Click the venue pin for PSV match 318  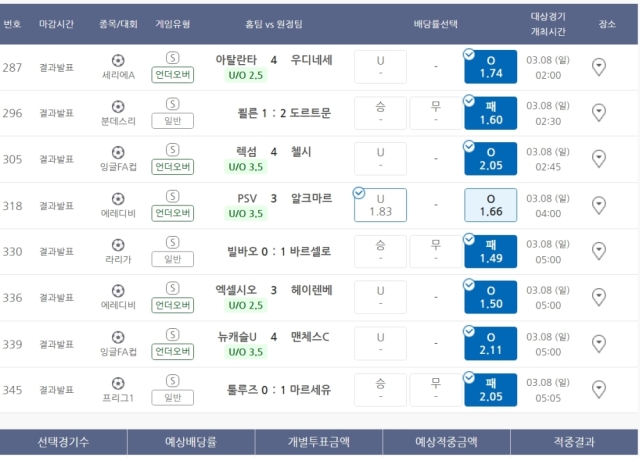(x=599, y=205)
